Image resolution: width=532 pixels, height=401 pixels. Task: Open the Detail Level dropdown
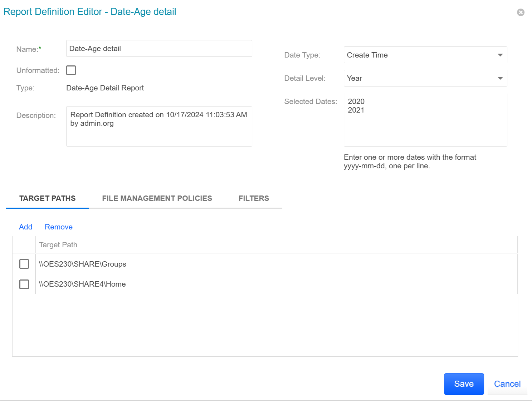coord(425,78)
